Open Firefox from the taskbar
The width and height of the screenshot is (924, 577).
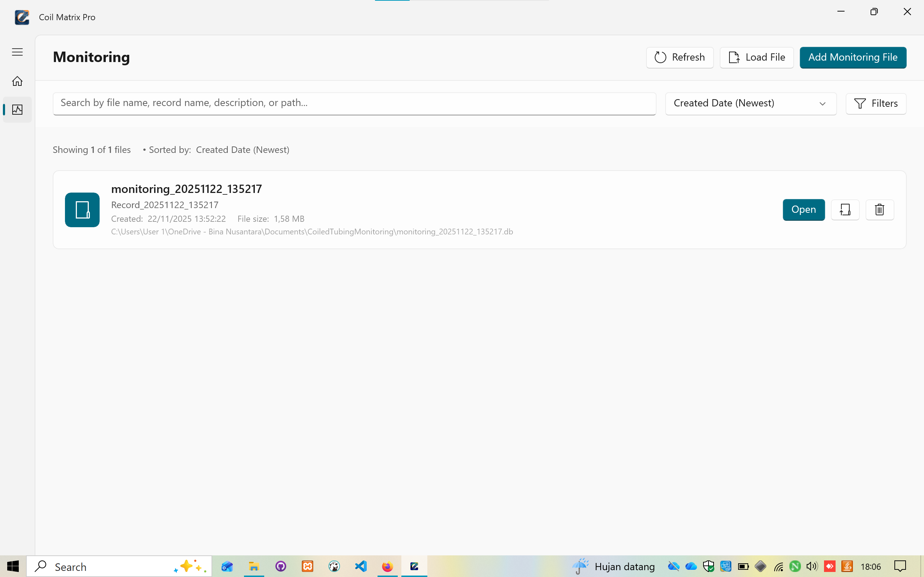pos(387,566)
